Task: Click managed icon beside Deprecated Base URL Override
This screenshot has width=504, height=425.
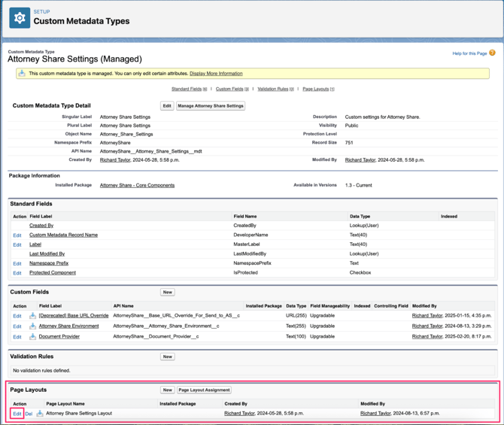Action: [x=32, y=316]
